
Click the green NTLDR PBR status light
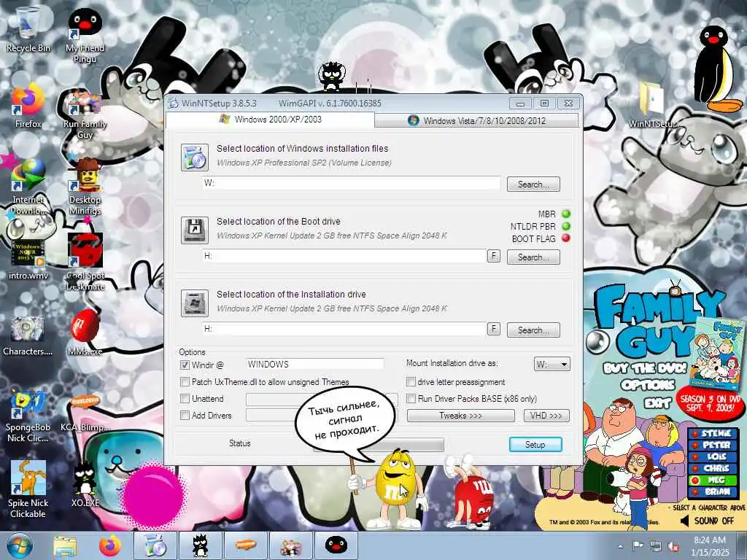click(x=566, y=226)
